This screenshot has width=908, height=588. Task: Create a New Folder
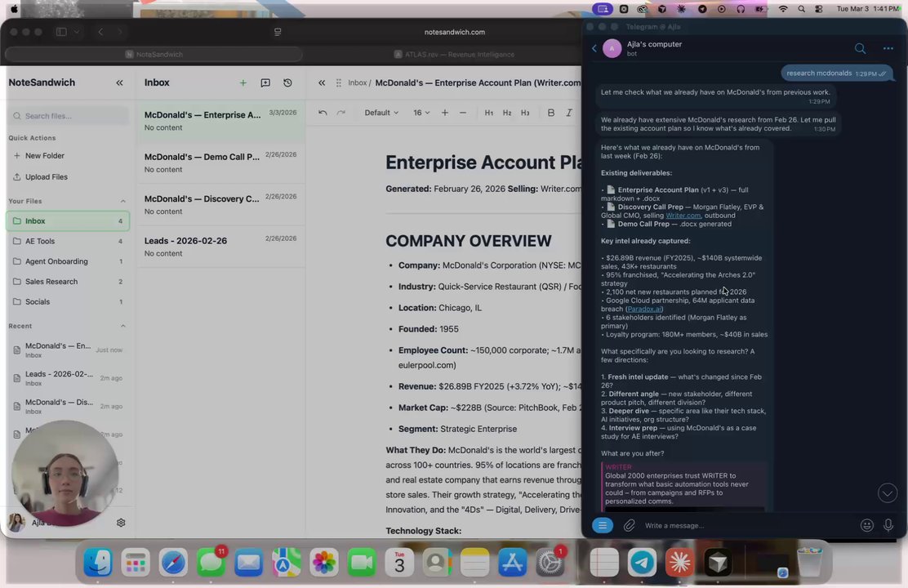click(x=39, y=156)
